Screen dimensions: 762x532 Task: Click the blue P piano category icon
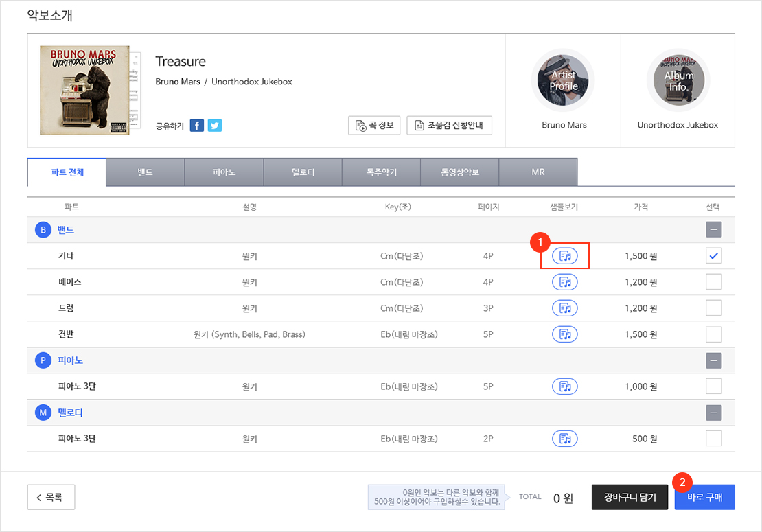[43, 360]
